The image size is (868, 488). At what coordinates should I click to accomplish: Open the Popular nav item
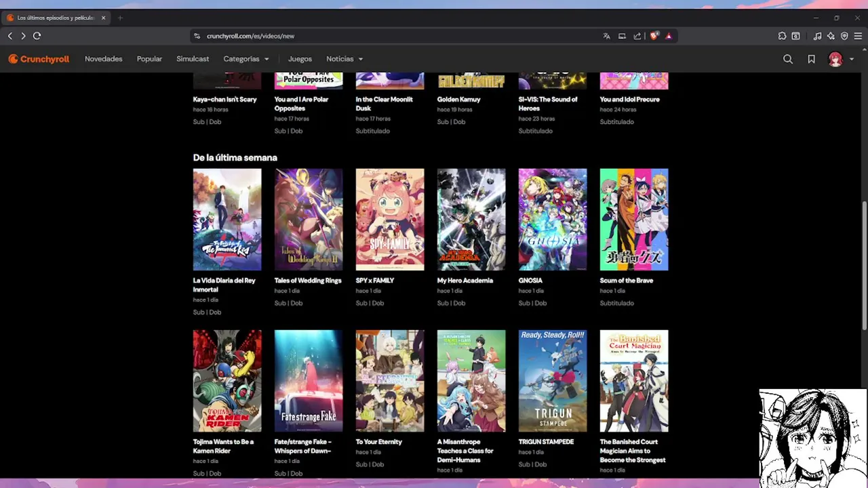pyautogui.click(x=149, y=59)
